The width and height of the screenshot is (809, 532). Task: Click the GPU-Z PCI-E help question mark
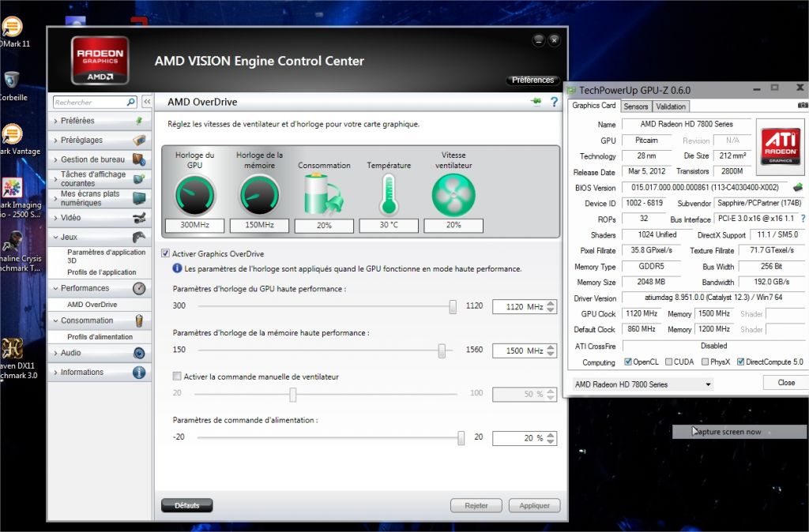803,219
